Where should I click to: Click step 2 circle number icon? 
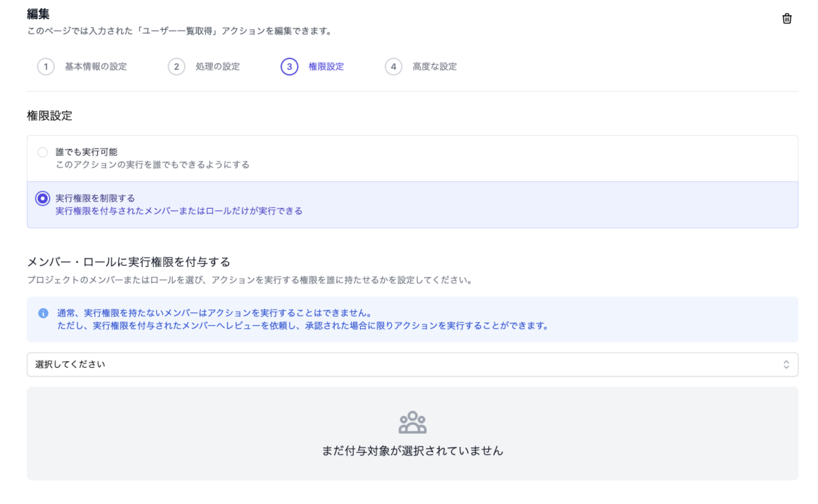[x=176, y=67]
